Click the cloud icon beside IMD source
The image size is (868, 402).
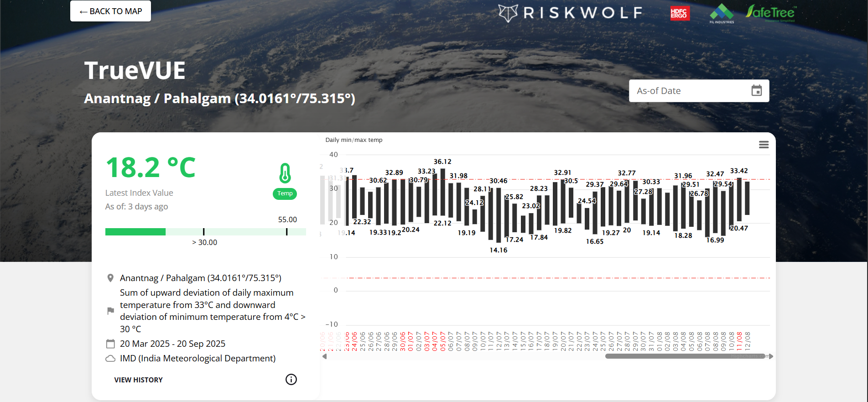pos(110,359)
